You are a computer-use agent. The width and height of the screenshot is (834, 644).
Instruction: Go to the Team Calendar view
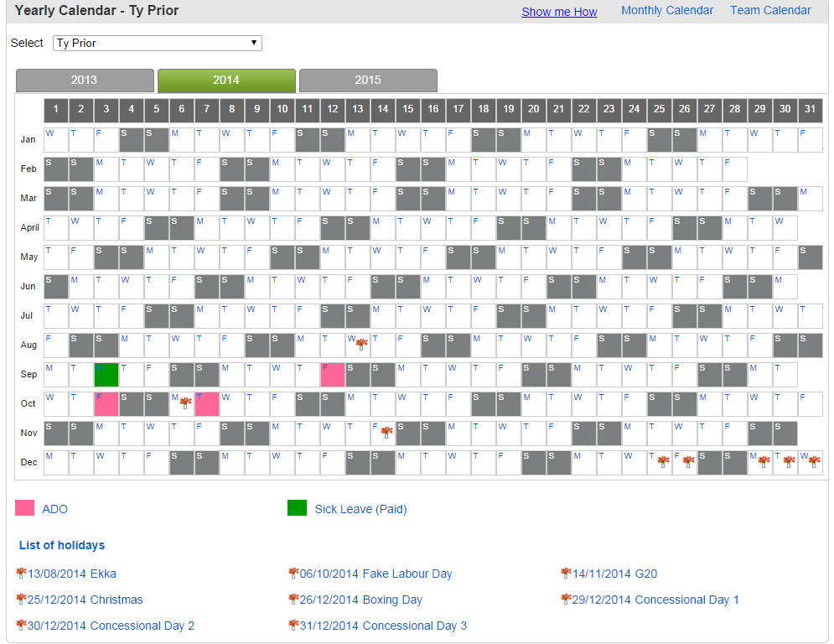770,11
